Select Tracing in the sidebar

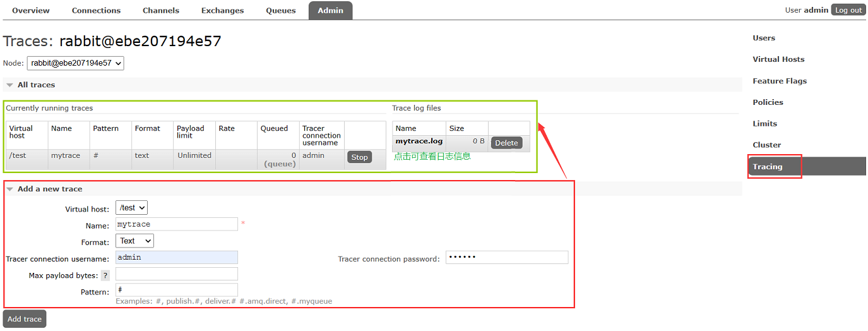[x=807, y=167]
